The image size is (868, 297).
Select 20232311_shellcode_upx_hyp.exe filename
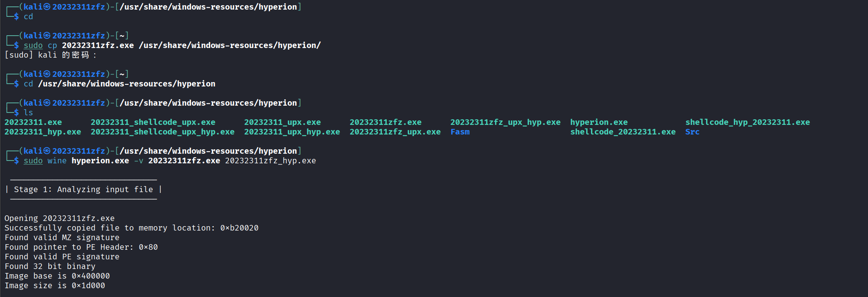tap(163, 132)
